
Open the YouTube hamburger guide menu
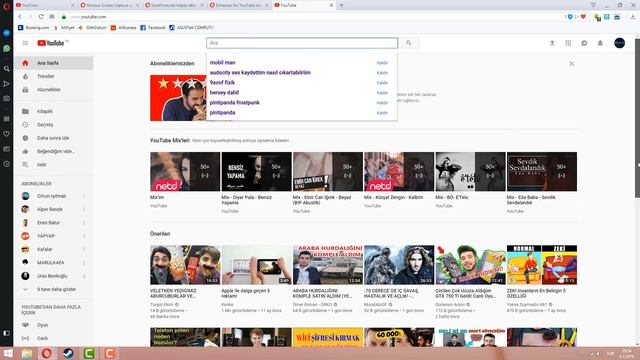coord(25,43)
